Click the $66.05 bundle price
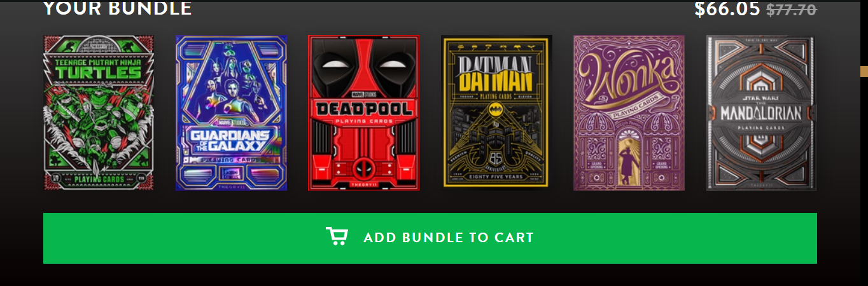The width and height of the screenshot is (868, 286). (x=727, y=9)
